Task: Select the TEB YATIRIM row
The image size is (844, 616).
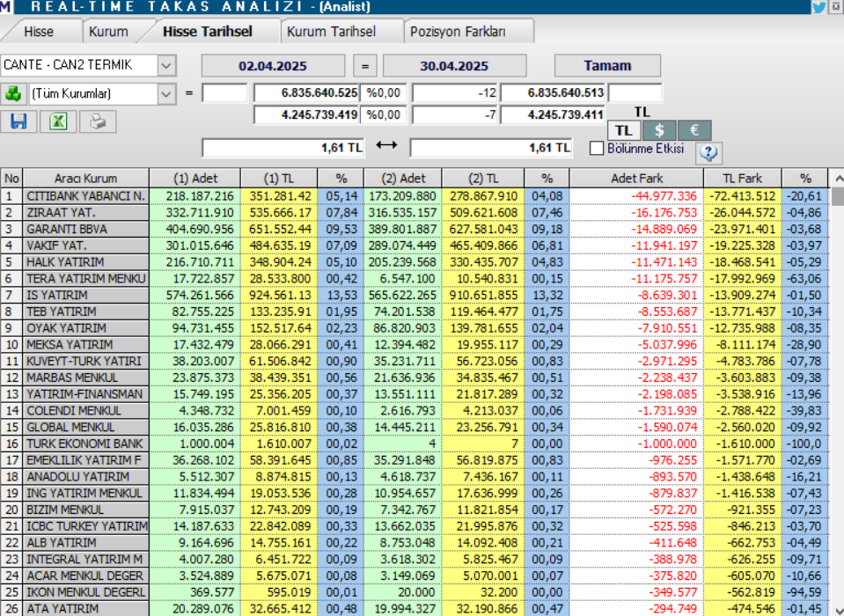Action: [x=415, y=312]
